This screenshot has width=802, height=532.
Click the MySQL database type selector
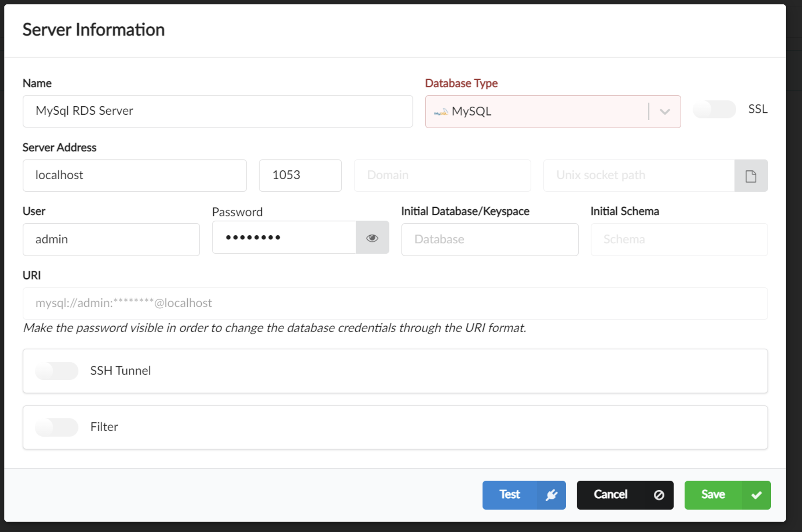coord(537,112)
